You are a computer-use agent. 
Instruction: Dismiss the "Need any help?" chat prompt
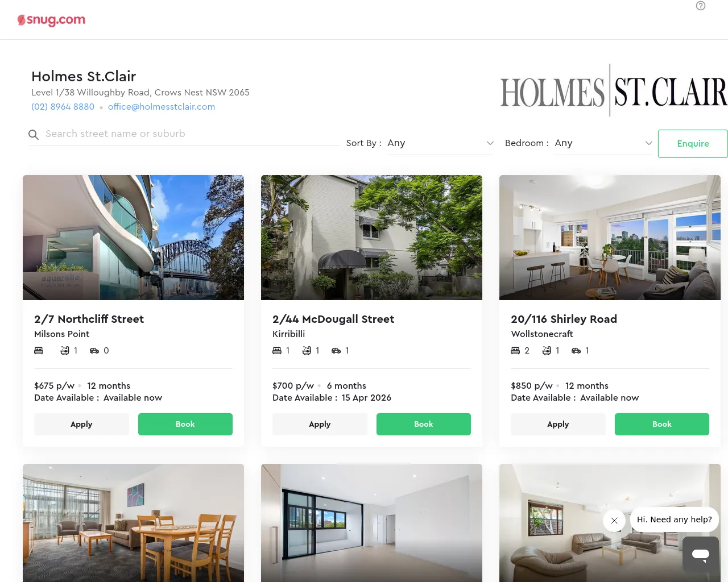tap(614, 520)
